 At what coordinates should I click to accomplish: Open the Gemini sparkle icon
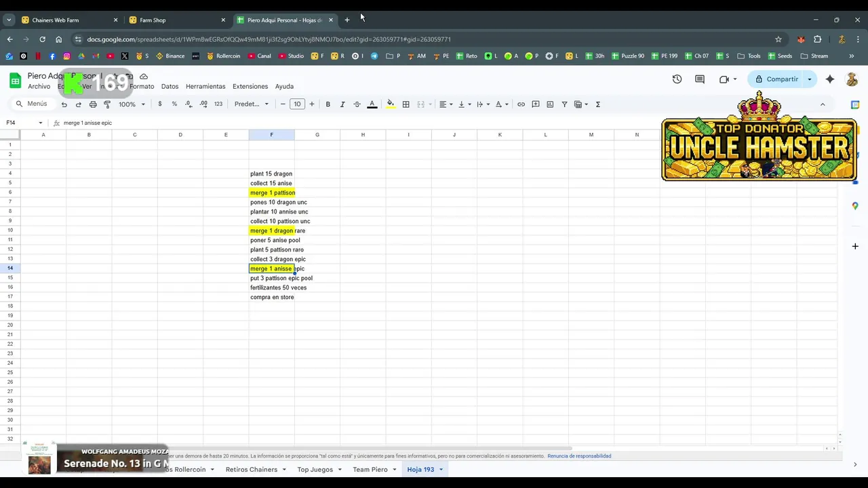[x=830, y=79]
